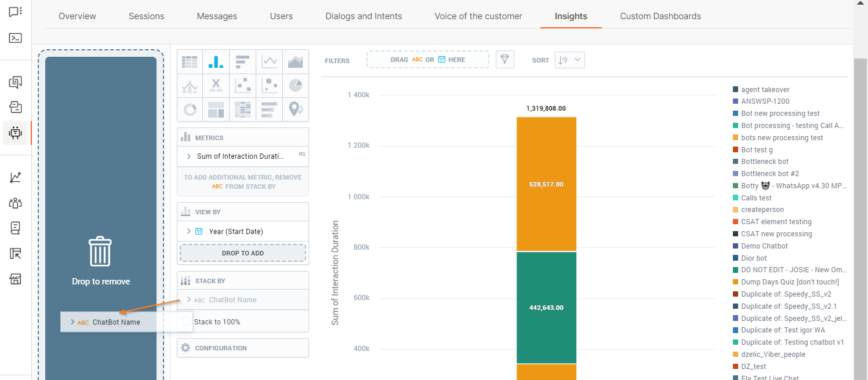Expand the Configuration section
The width and height of the screenshot is (868, 380).
(x=243, y=348)
